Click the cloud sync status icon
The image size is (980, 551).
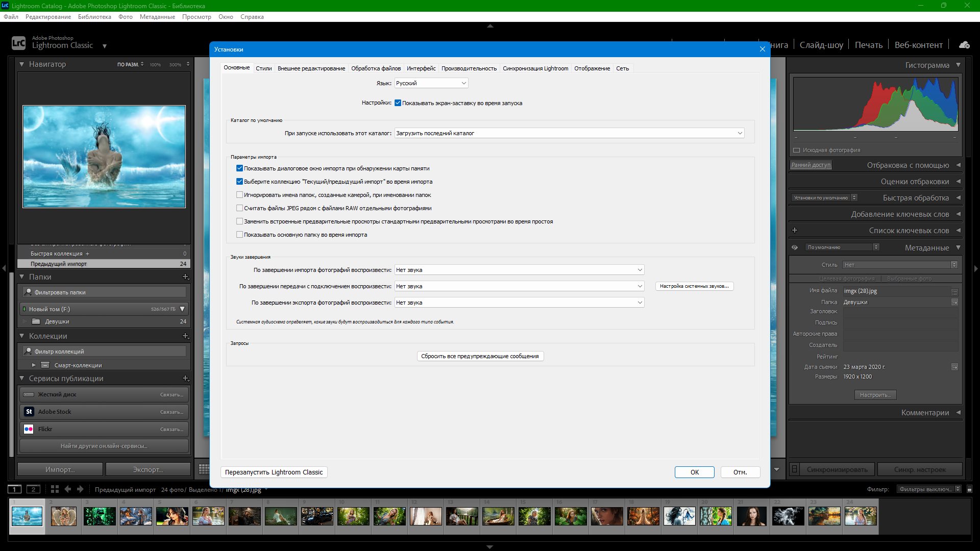coord(964,45)
